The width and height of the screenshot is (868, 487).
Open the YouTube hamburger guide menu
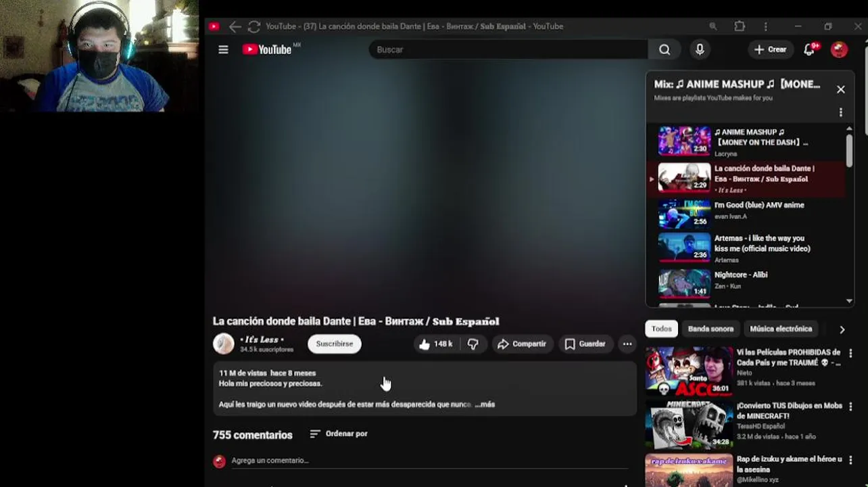(x=223, y=49)
